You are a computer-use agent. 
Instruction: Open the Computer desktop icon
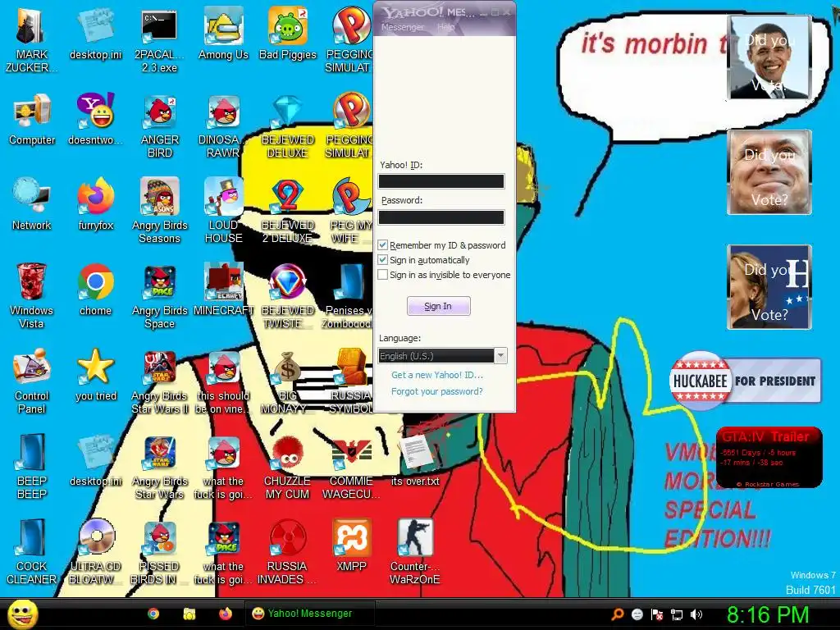click(32, 119)
